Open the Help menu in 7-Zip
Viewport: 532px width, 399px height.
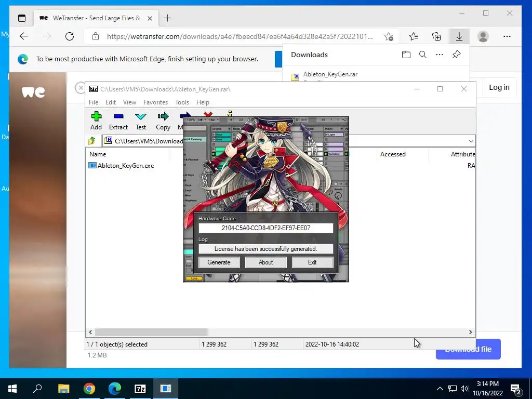coord(203,102)
